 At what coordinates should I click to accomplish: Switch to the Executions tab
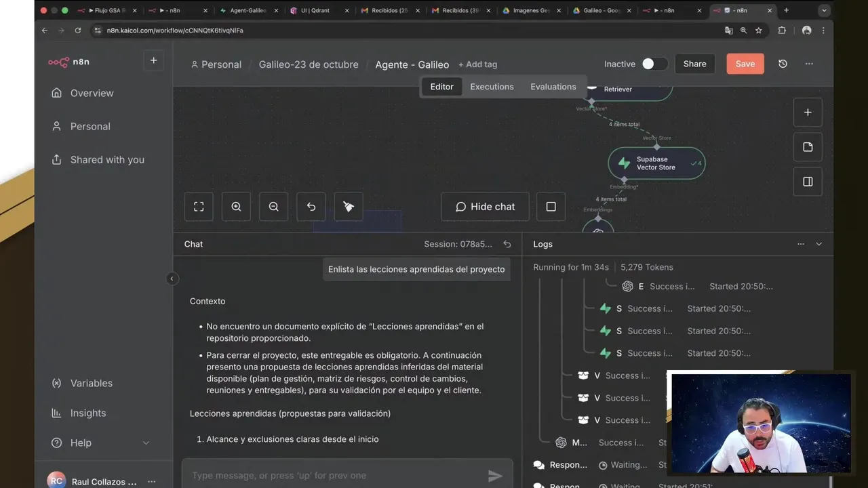[492, 87]
